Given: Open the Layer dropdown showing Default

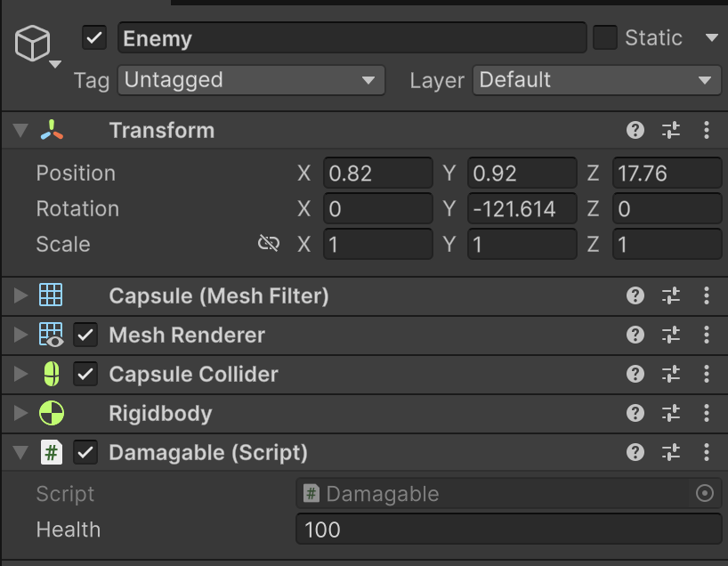Looking at the screenshot, I should point(595,80).
